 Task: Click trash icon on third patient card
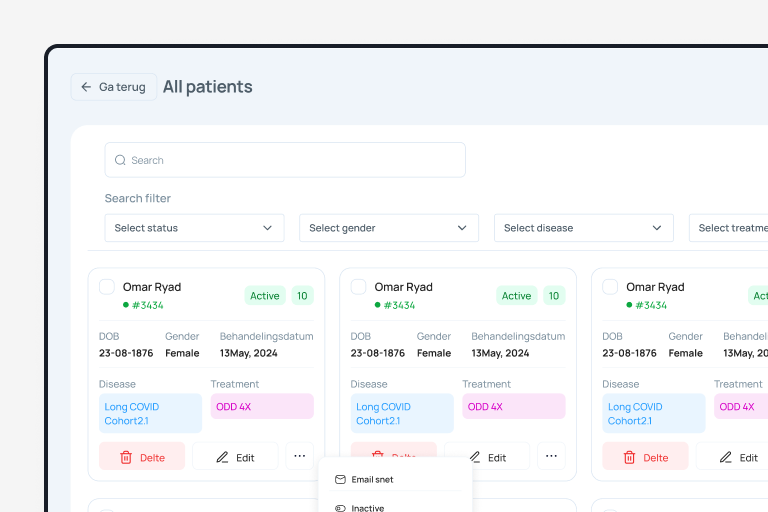tap(629, 457)
